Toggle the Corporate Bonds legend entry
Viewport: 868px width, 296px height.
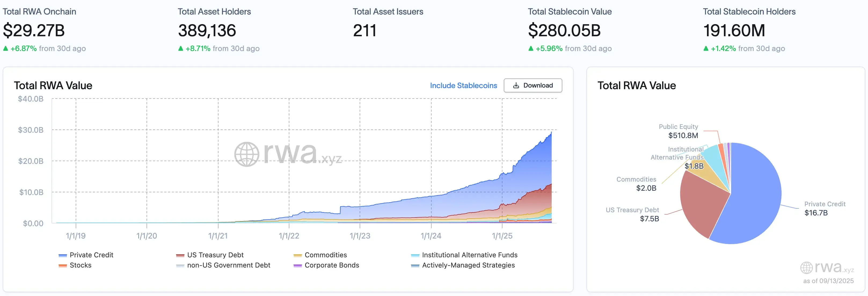click(x=331, y=265)
